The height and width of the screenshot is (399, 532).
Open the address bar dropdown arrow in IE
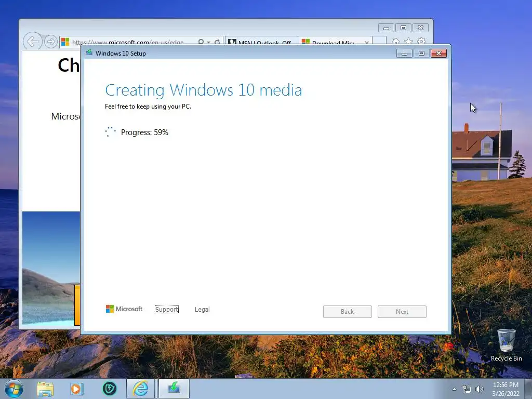[x=209, y=42]
